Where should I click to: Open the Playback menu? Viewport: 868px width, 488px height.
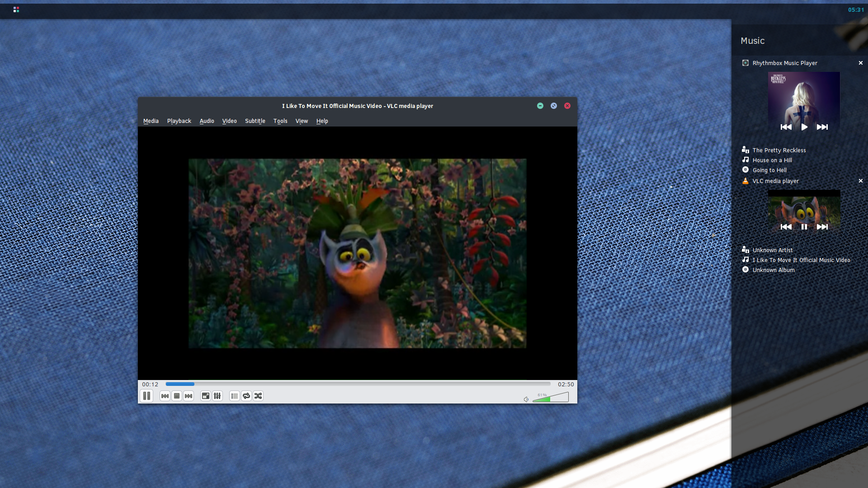click(179, 121)
